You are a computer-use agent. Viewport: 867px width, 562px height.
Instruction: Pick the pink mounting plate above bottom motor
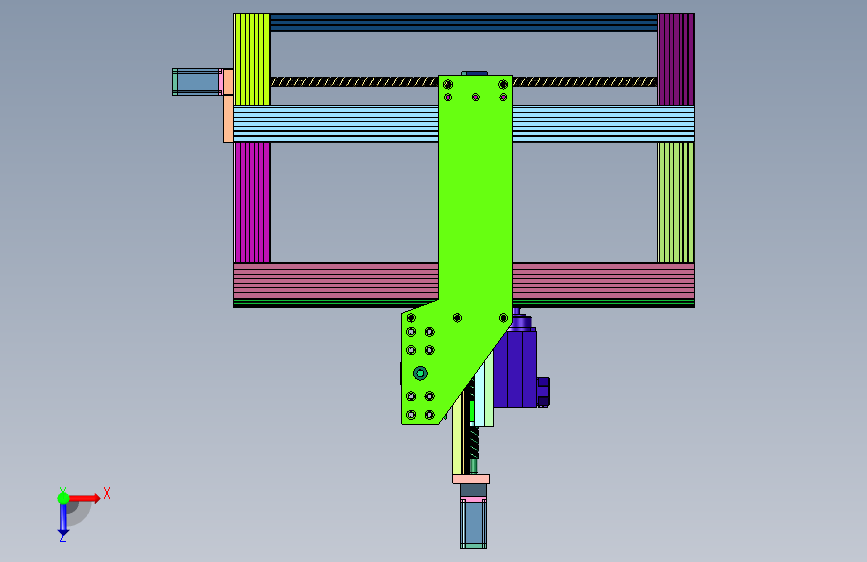pyautogui.click(x=471, y=479)
